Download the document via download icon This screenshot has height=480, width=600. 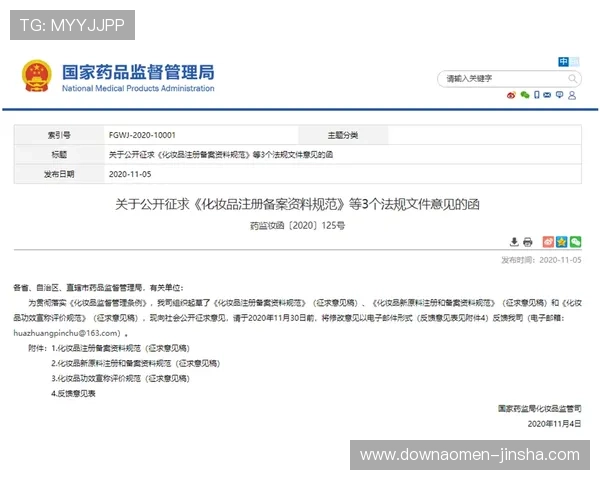pos(514,242)
